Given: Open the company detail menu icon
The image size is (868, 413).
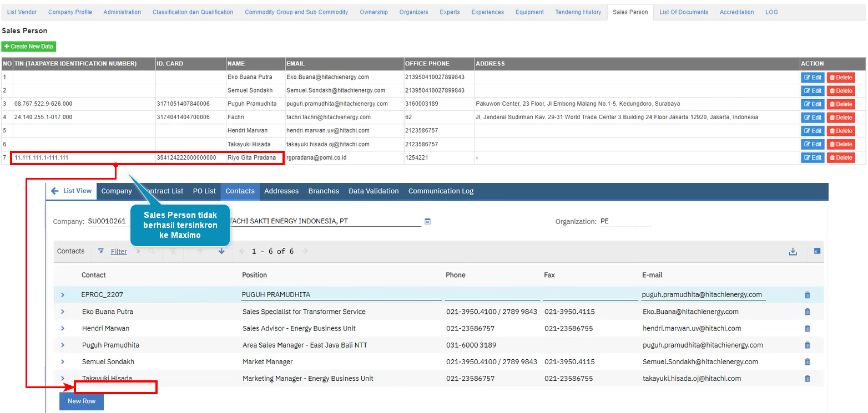Looking at the screenshot, I should click(427, 221).
